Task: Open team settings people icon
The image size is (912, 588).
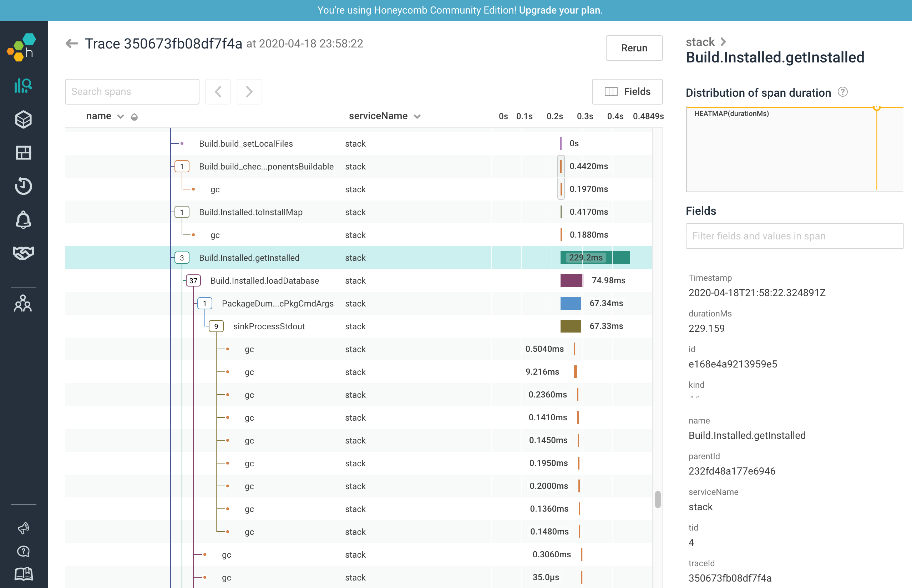Action: click(23, 304)
